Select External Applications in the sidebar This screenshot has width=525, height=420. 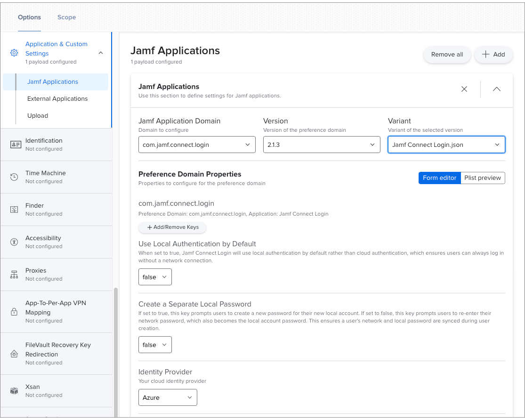tap(57, 99)
